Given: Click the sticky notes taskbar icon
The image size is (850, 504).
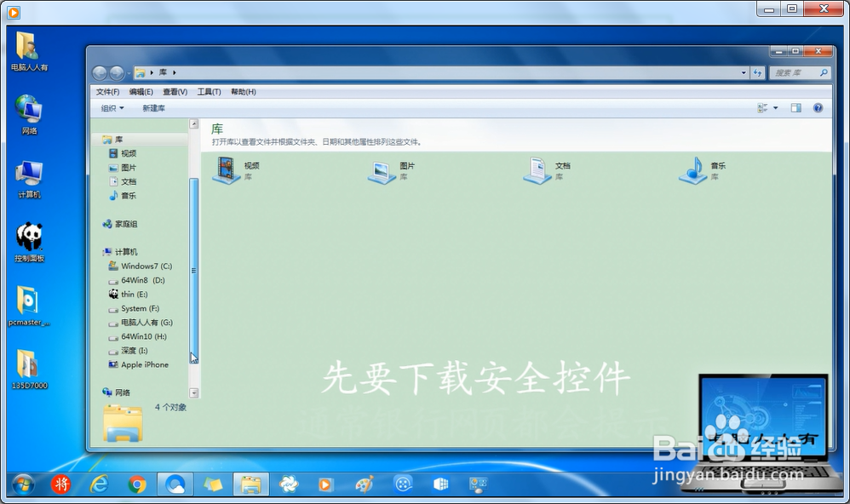Looking at the screenshot, I should click(213, 484).
